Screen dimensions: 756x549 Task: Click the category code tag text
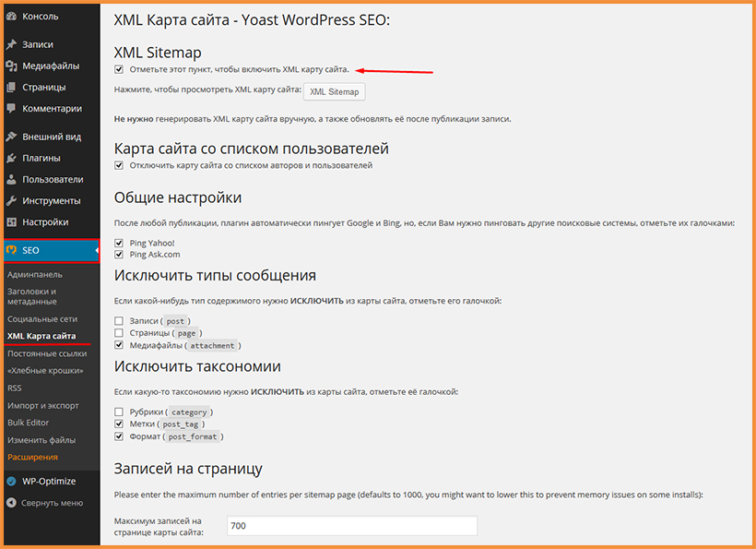click(x=189, y=412)
